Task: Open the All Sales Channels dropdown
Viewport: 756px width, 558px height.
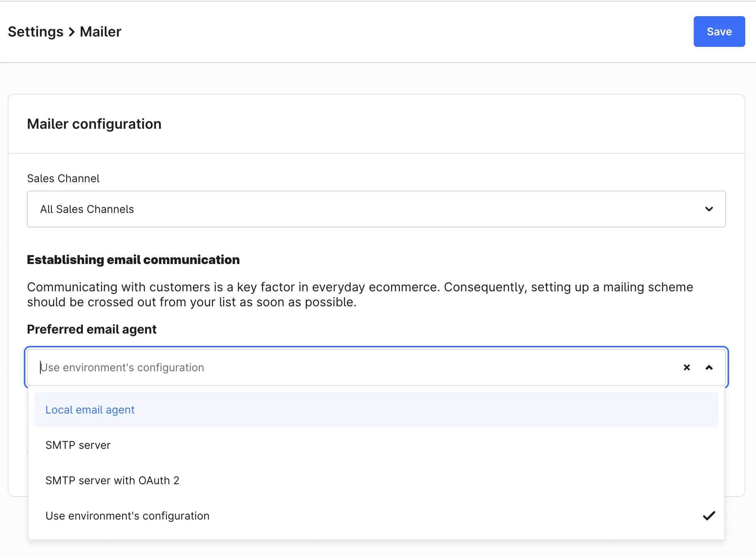Action: click(x=376, y=209)
